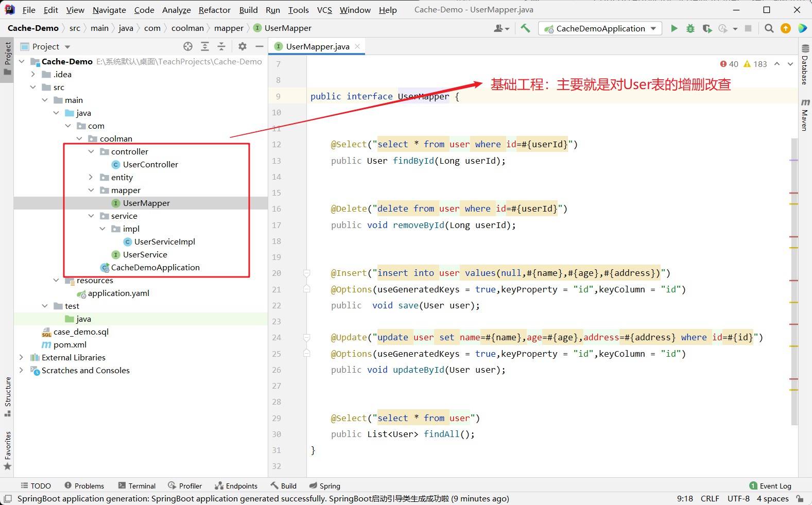Start debugging with the bug icon
The width and height of the screenshot is (812, 505).
coord(690,28)
